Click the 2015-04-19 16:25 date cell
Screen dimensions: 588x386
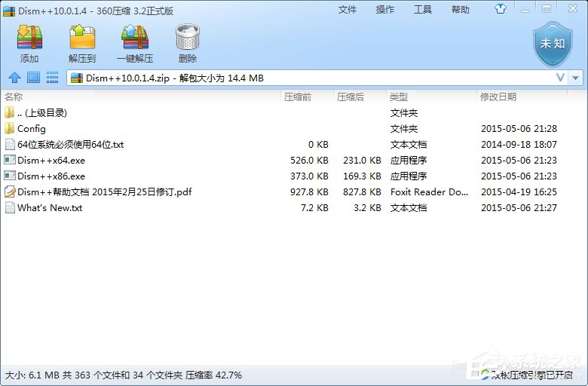coord(519,191)
